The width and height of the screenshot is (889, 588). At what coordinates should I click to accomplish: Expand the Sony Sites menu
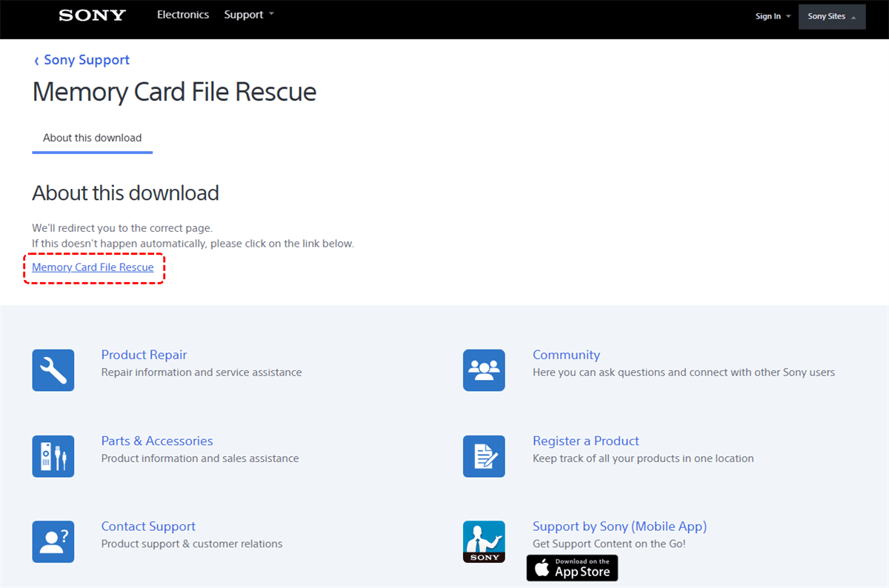[832, 16]
